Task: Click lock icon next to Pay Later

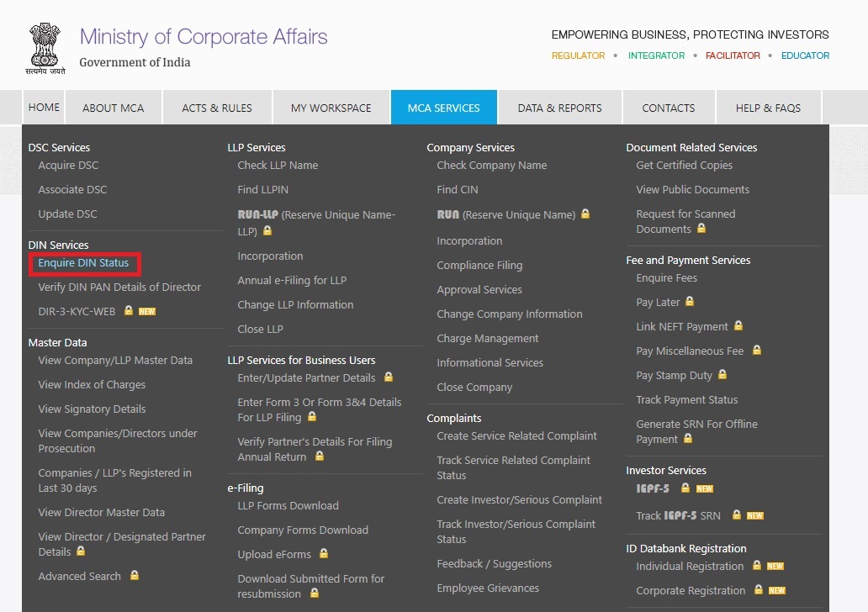Action: point(689,301)
